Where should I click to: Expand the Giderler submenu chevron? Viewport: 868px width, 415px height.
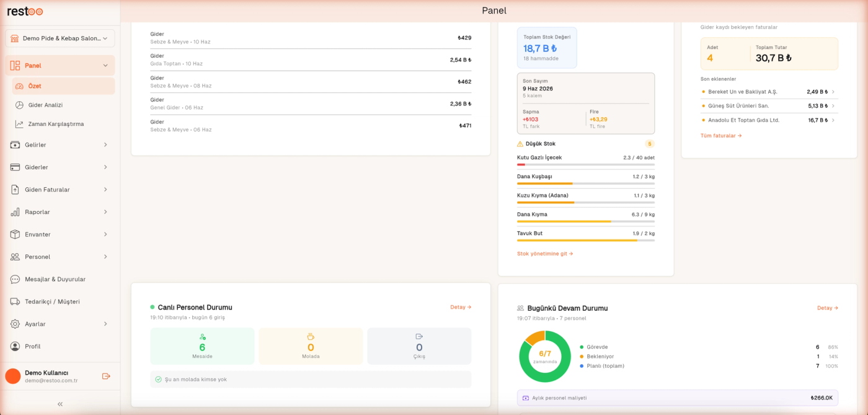coord(105,167)
